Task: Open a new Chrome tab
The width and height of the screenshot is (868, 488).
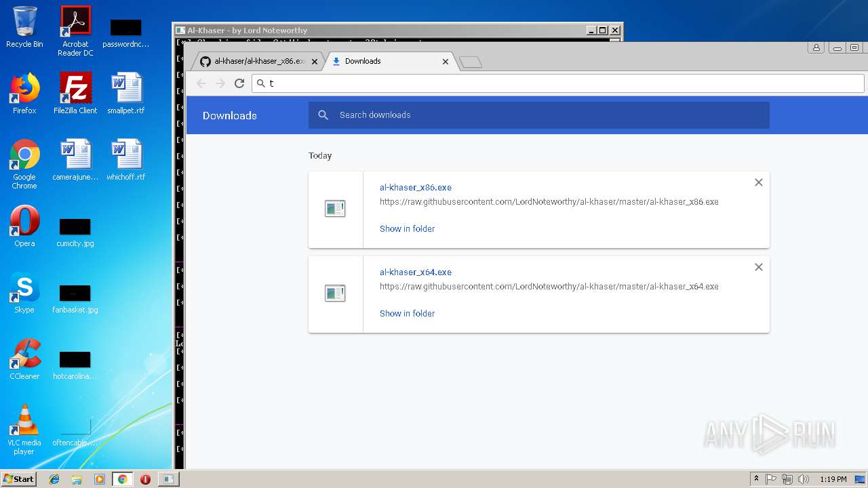Action: click(x=471, y=62)
